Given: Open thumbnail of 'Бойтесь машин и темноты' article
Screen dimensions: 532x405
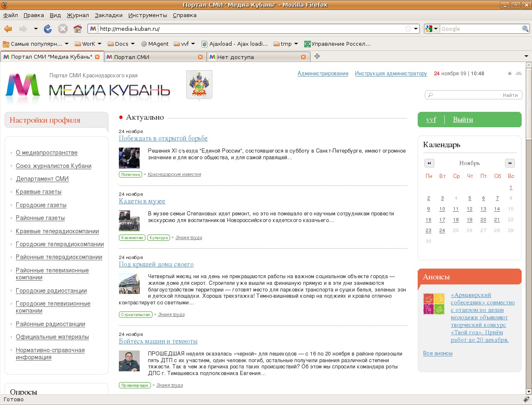Looking at the screenshot, I should tap(129, 361).
